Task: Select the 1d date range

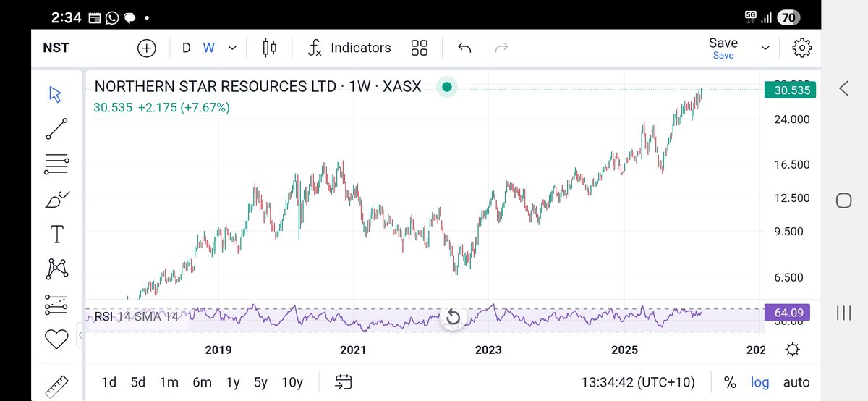Action: pyautogui.click(x=109, y=382)
